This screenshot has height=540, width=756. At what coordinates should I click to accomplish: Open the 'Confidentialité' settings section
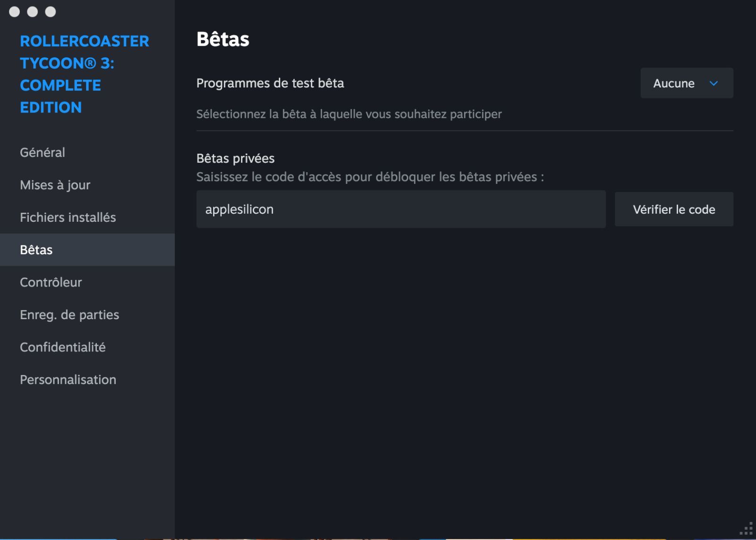point(62,347)
